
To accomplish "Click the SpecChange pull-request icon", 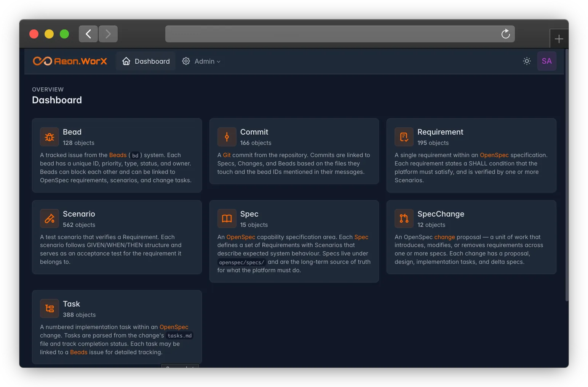I will click(x=404, y=218).
